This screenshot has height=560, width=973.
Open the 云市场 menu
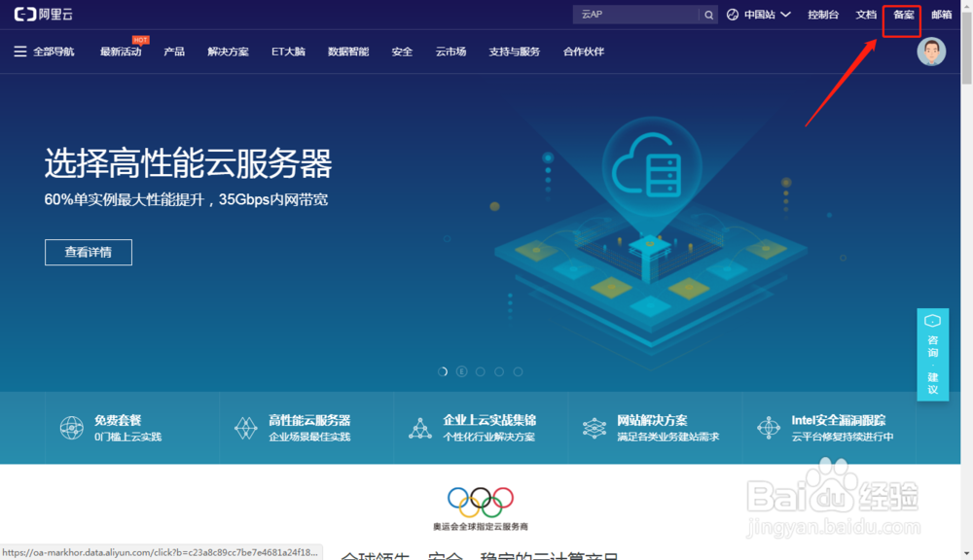[450, 52]
